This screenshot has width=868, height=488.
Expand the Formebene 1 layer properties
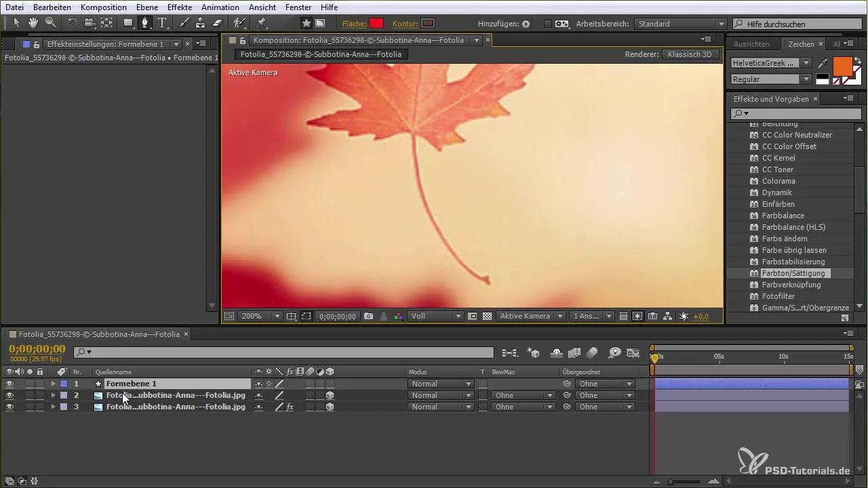(53, 384)
